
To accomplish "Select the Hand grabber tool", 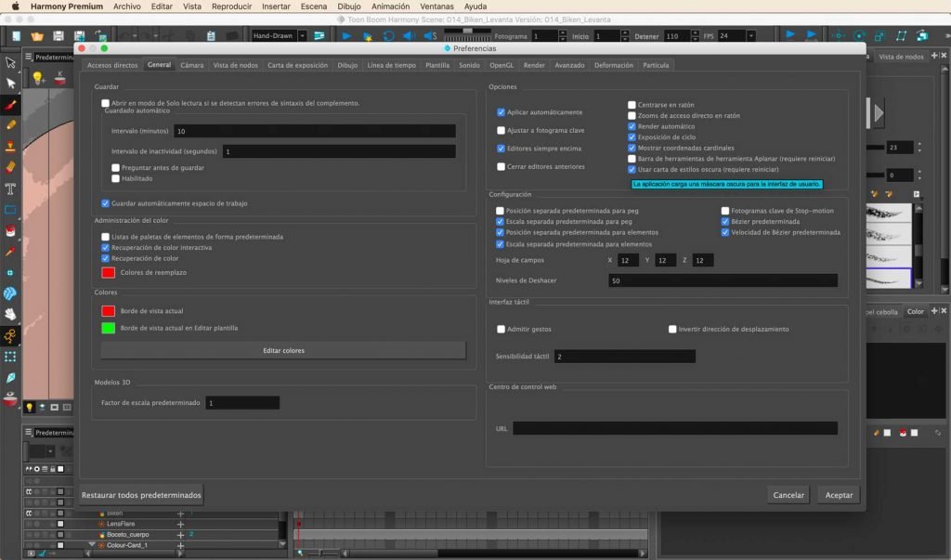I will point(10,314).
